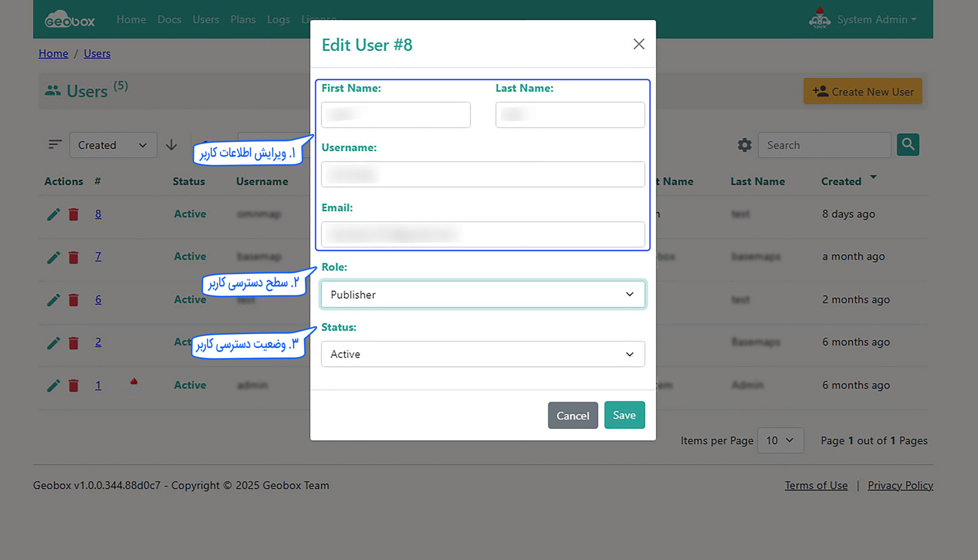This screenshot has height=560, width=978.
Task: Open the Created sort-by dropdown
Action: click(x=113, y=145)
